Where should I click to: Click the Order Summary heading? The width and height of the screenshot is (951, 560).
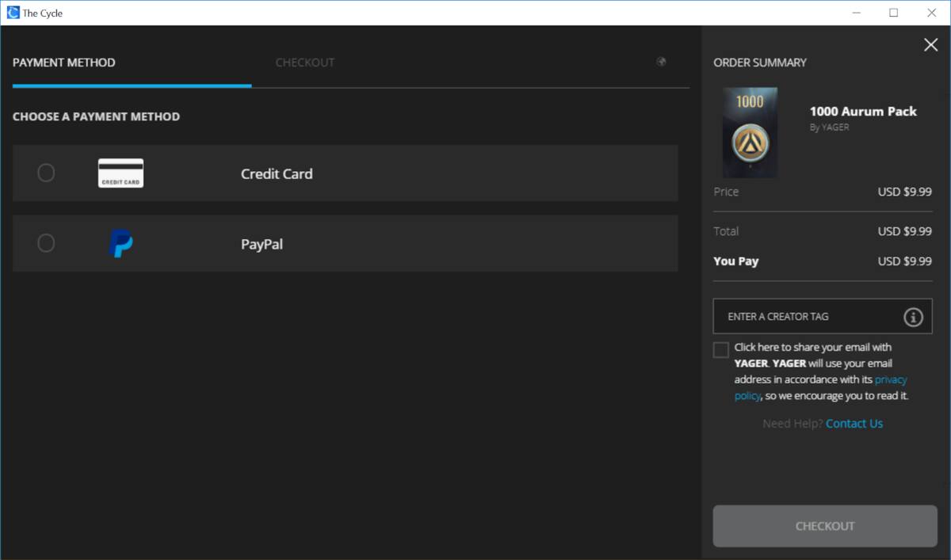point(760,63)
